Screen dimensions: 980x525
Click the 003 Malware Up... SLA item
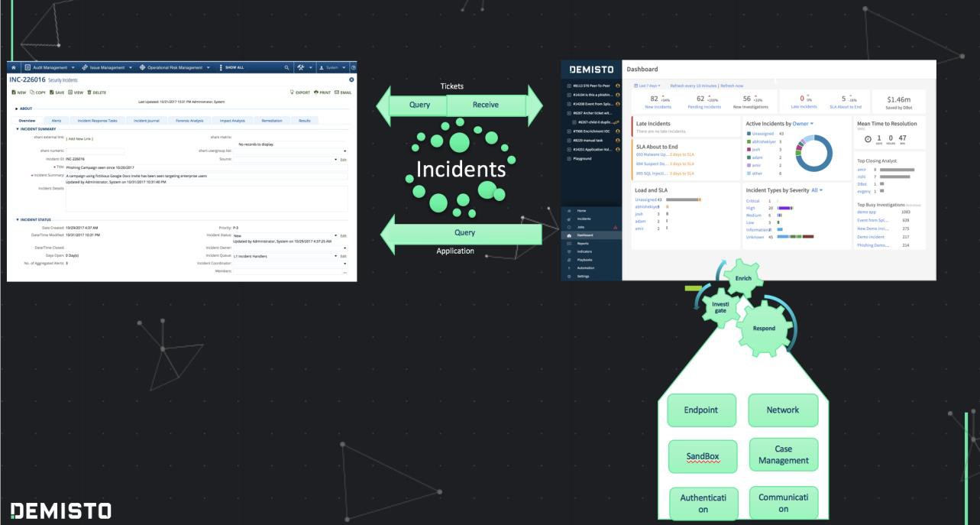(652, 155)
